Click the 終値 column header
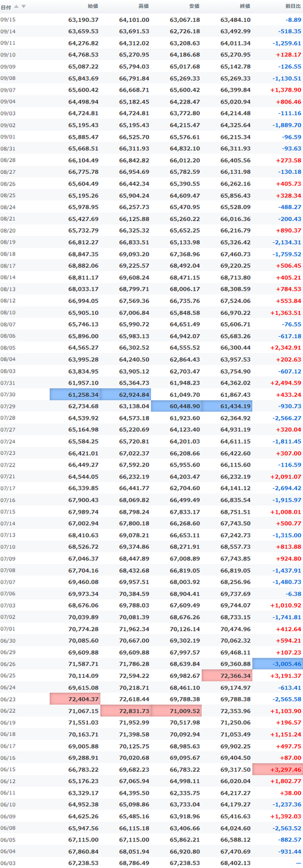The height and width of the screenshot is (868, 303). pyautogui.click(x=244, y=6)
